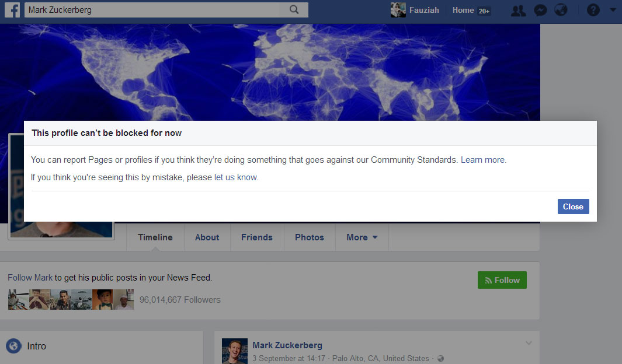Viewport: 622px width, 364px height.
Task: Close the blocked profile dialog
Action: coord(573,206)
